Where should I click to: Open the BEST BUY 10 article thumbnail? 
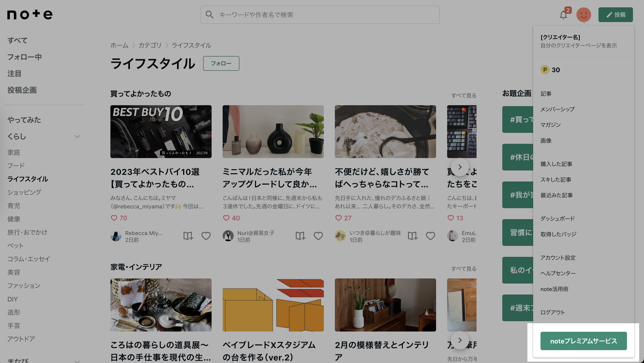click(161, 132)
